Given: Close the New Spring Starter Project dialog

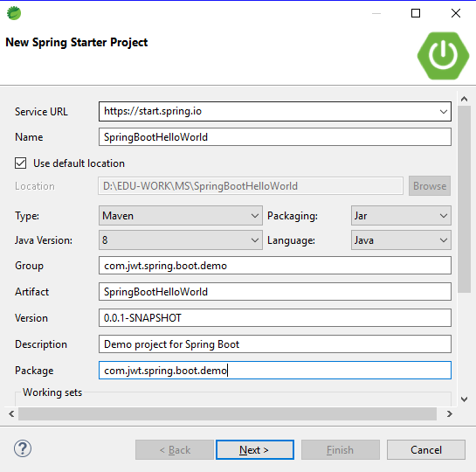Looking at the screenshot, I should (456, 13).
